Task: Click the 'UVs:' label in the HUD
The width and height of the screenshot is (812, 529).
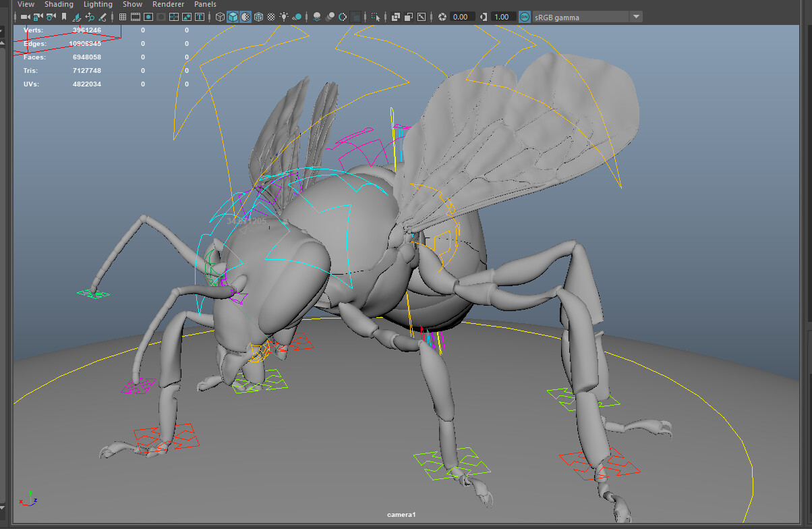Action: (x=32, y=84)
